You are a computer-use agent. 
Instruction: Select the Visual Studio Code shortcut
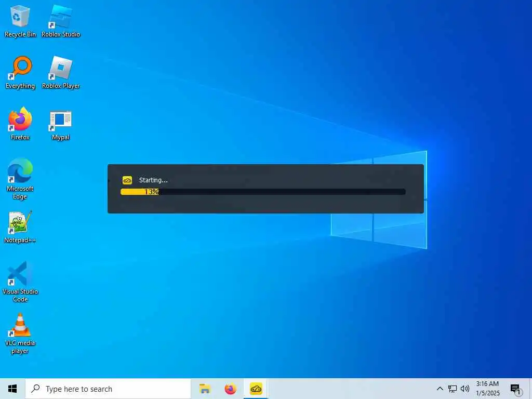coord(20,282)
